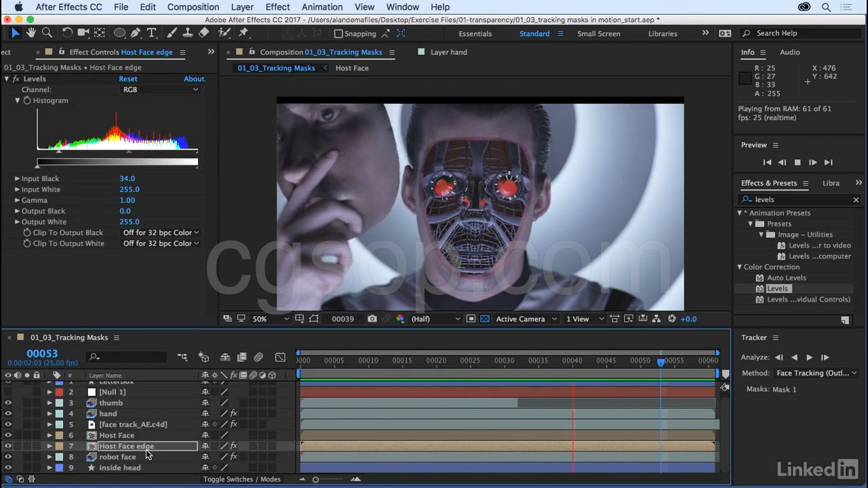Viewport: 868px width, 488px height.
Task: Enable the Snapping checkbox
Action: coord(339,33)
